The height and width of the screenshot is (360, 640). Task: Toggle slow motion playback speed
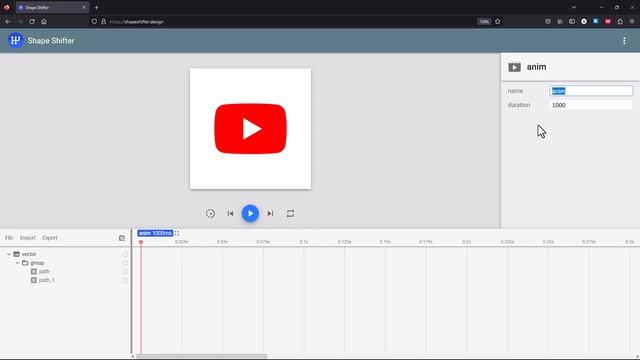[x=210, y=213]
